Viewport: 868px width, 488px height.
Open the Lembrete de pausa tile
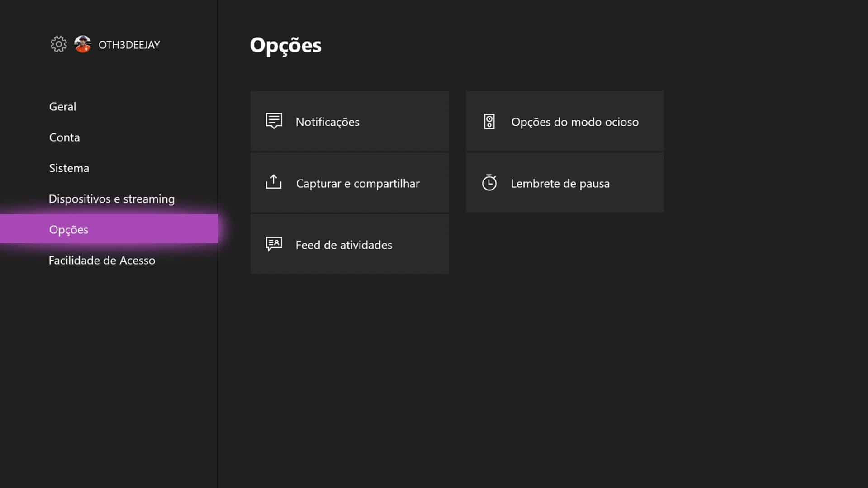tap(564, 182)
